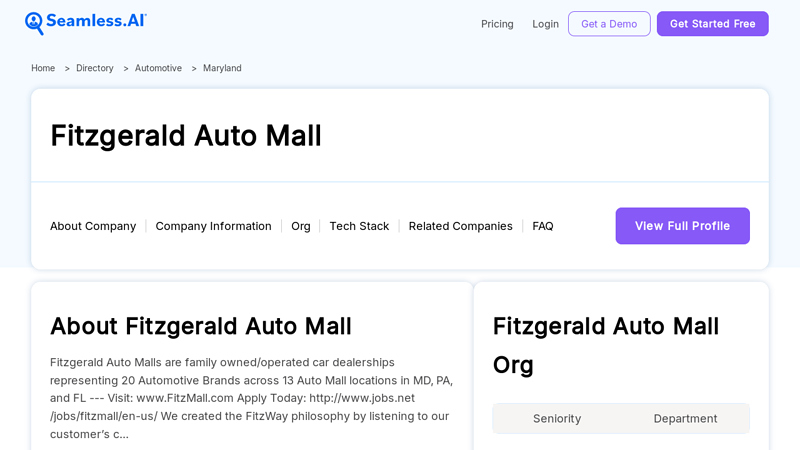Open the Automotive breadcrumb
This screenshot has width=800, height=450.
pyautogui.click(x=158, y=68)
